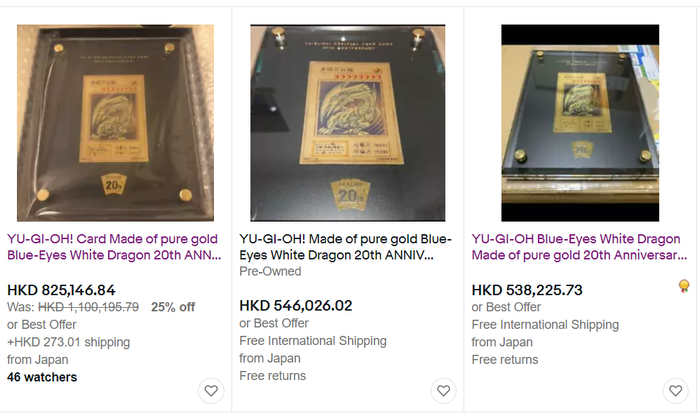Click the heart icon on the HKD 546,026.02 listing
Image resolution: width=700 pixels, height=413 pixels.
(443, 391)
